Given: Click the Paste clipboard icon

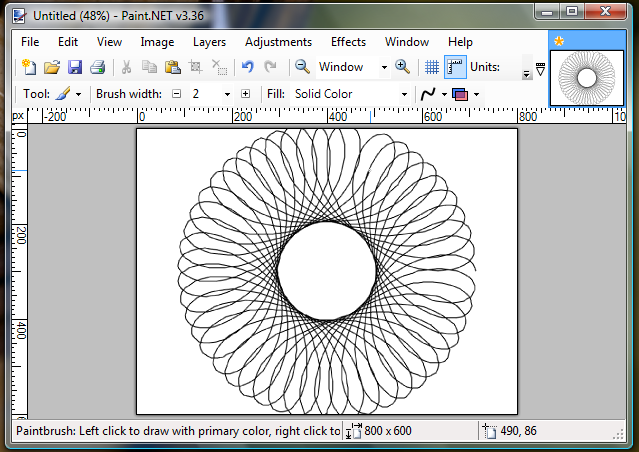Looking at the screenshot, I should click(172, 67).
